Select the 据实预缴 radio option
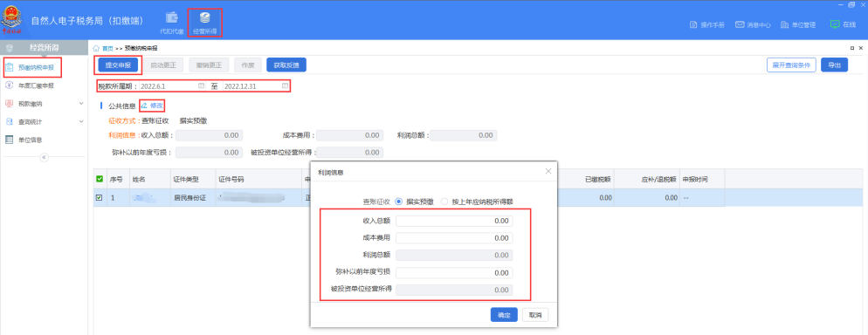The image size is (868, 335). coord(398,202)
